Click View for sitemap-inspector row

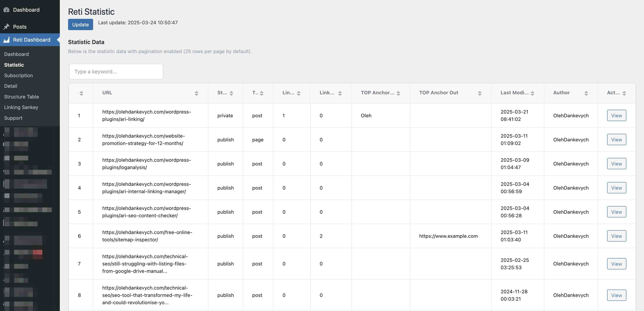(617, 236)
